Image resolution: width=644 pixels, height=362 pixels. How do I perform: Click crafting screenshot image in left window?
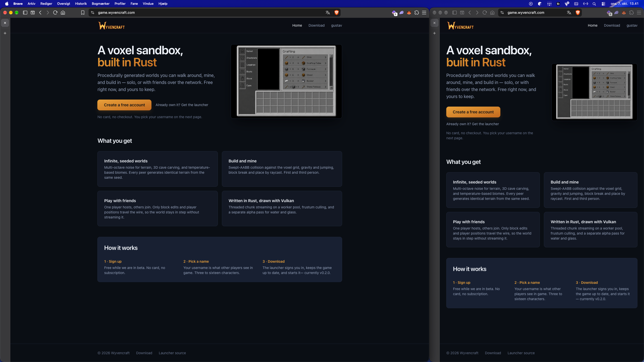click(x=286, y=81)
